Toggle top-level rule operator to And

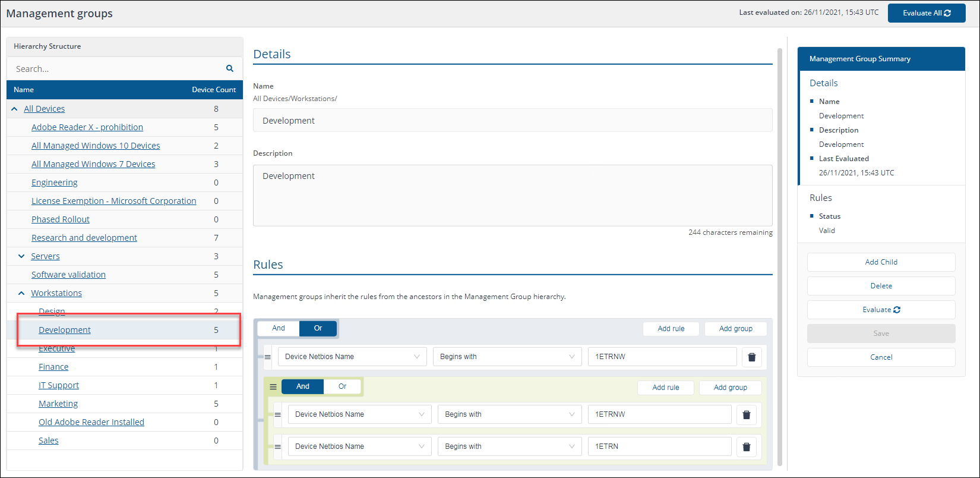279,328
